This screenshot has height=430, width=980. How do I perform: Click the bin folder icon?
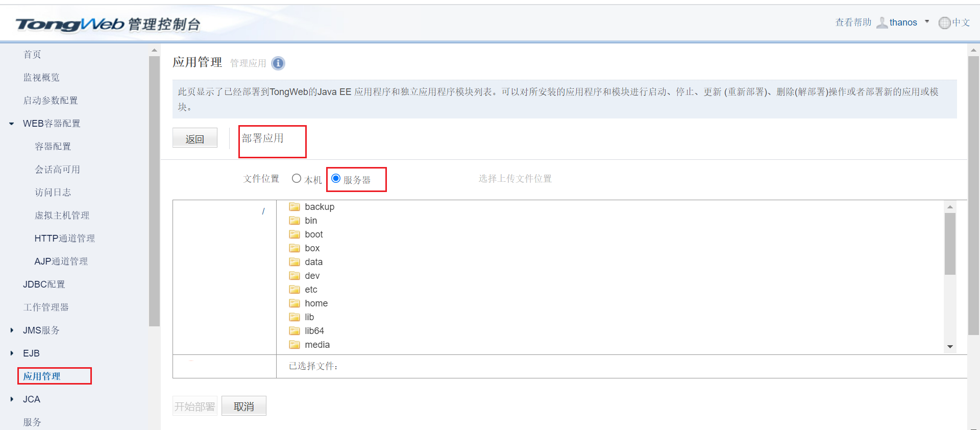pyautogui.click(x=295, y=221)
